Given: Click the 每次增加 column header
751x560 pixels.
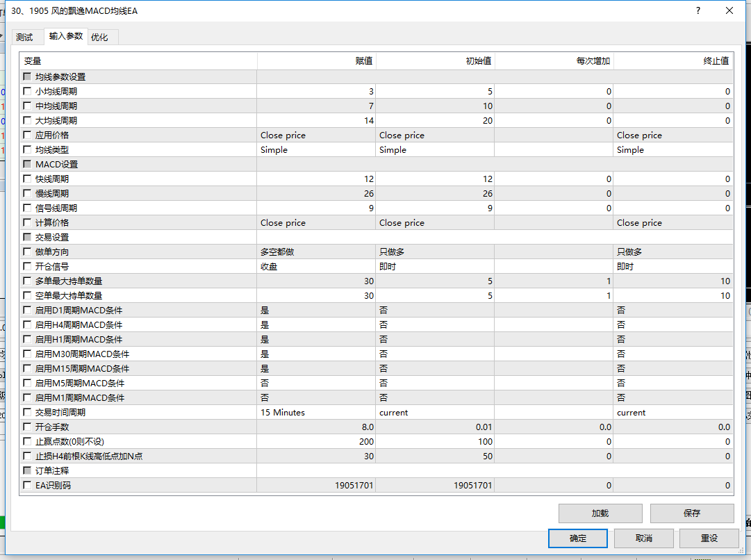Looking at the screenshot, I should 554,61.
